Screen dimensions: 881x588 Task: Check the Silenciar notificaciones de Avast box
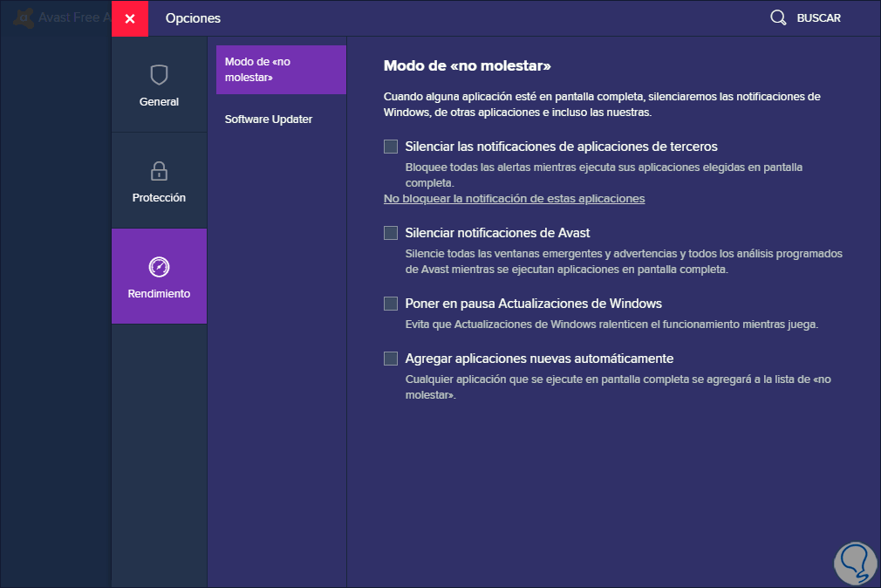pos(391,233)
